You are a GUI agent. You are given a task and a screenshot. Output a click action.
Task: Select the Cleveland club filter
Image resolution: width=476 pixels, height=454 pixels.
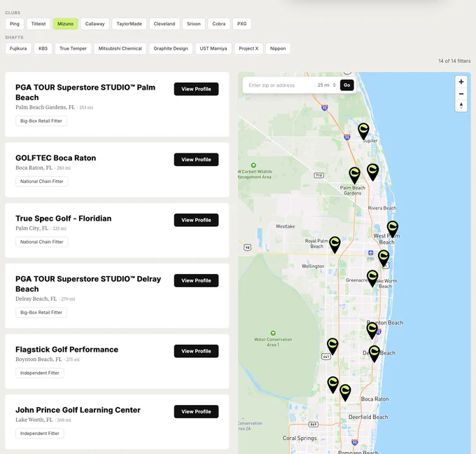164,24
